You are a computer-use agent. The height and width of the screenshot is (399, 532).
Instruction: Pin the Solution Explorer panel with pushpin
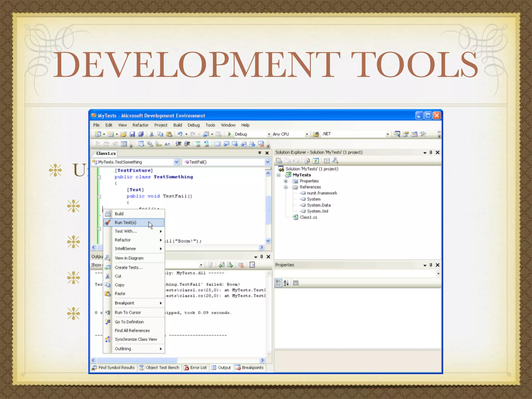(x=431, y=152)
